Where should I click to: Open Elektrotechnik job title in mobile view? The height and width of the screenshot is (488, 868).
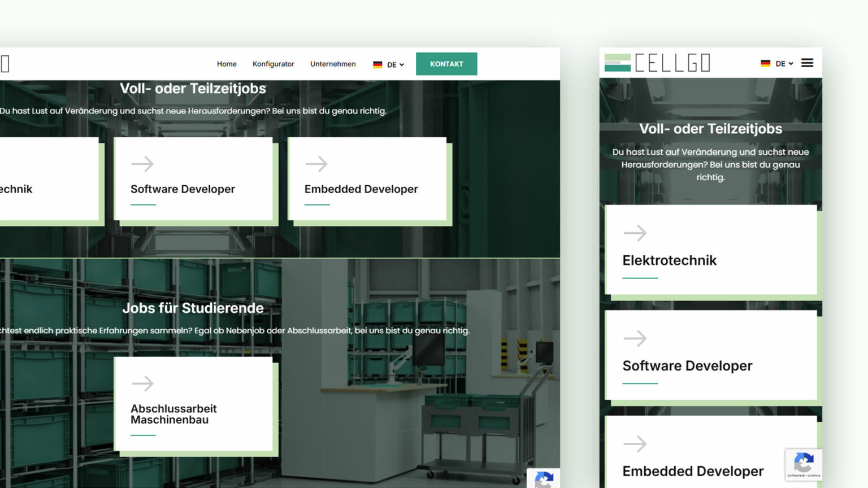point(669,260)
